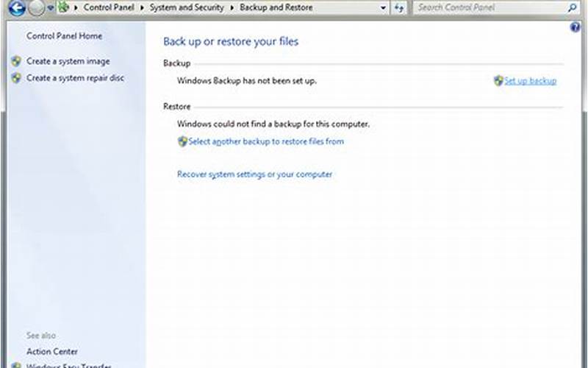This screenshot has width=588, height=368.
Task: Select Backup and Restore breadcrumb segment
Action: coord(276,7)
